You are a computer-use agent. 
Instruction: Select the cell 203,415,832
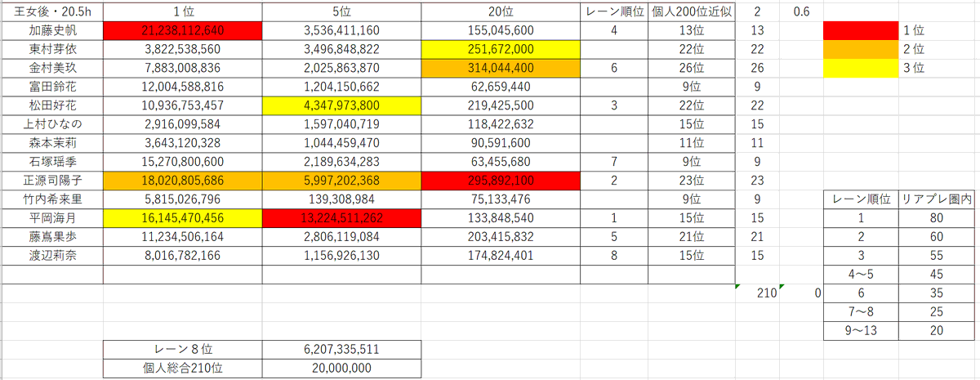(501, 237)
